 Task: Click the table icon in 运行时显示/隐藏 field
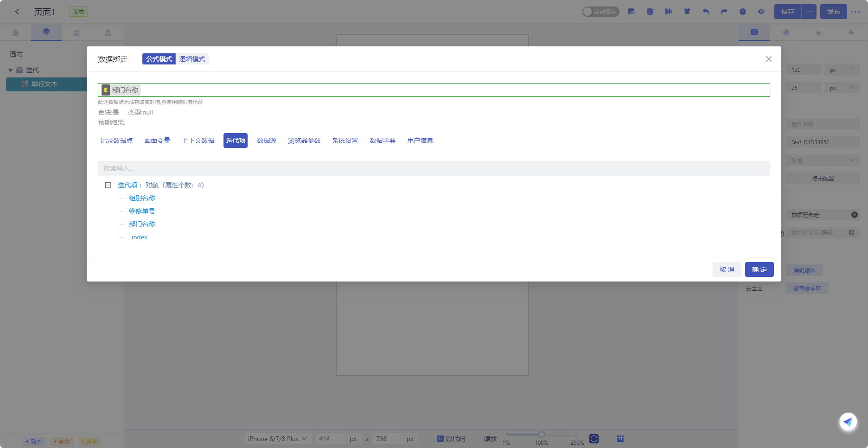click(852, 233)
